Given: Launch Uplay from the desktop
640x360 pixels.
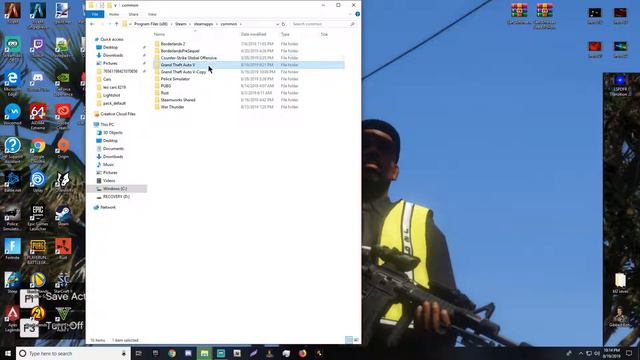Looking at the screenshot, I should point(38,182).
